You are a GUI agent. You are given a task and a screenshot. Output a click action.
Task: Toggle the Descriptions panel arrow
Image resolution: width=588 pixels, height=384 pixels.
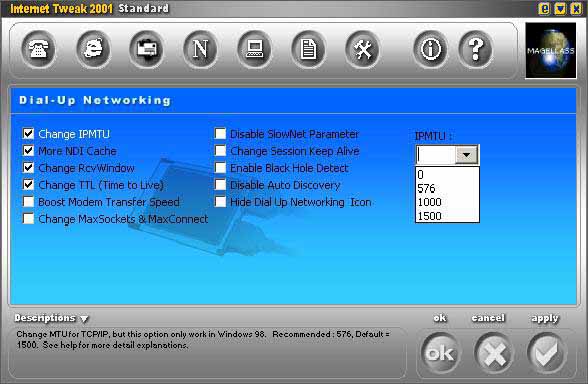point(84,319)
